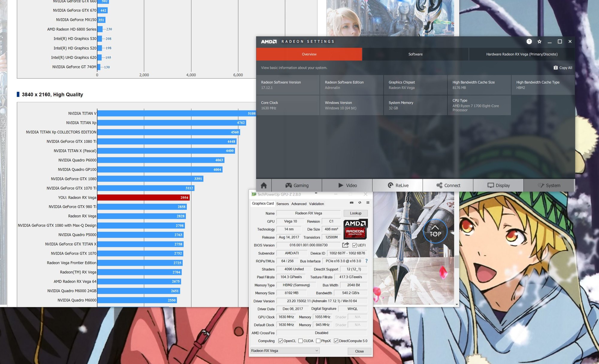Click the GPU-Z refresh icon
599x364 pixels.
click(x=360, y=203)
